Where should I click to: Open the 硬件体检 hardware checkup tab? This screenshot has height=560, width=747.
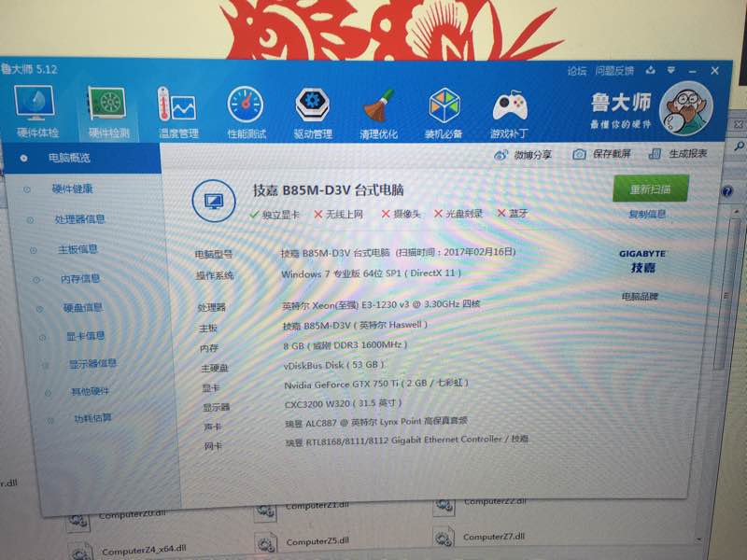coord(37,111)
